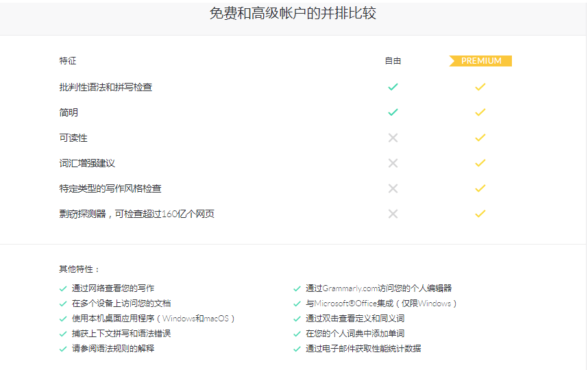Click check icon beside 在您的个人词典中添加单词
Screen dimensions: 588x370
pyautogui.click(x=297, y=334)
